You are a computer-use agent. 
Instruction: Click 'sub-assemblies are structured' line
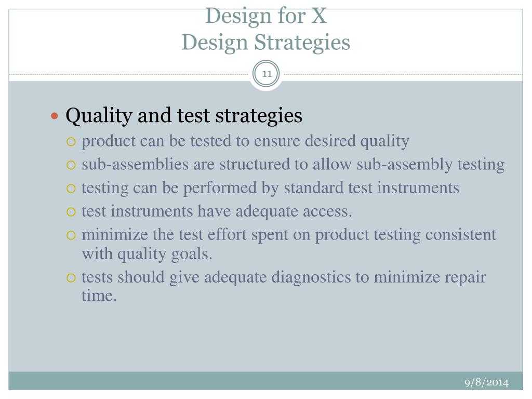293,165
